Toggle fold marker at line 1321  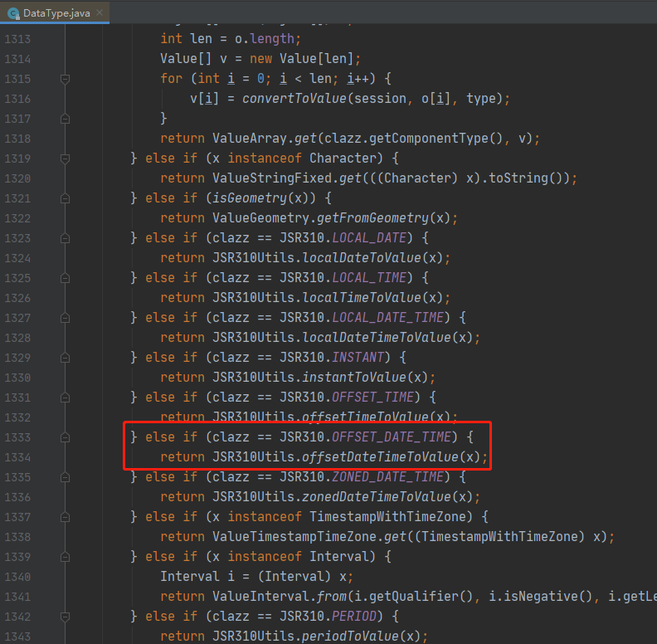(65, 198)
